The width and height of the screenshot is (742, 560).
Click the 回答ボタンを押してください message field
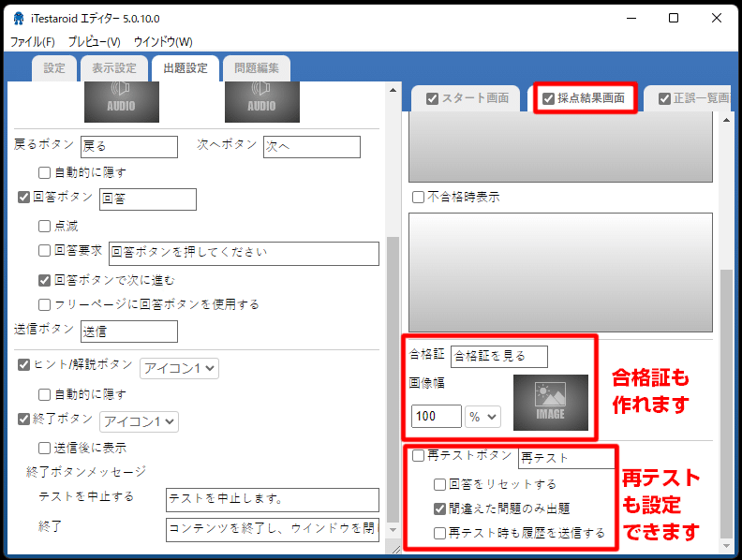[245, 254]
